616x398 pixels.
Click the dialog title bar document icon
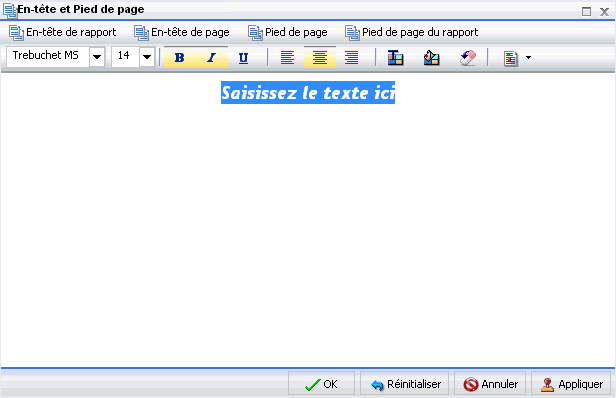pyautogui.click(x=10, y=11)
